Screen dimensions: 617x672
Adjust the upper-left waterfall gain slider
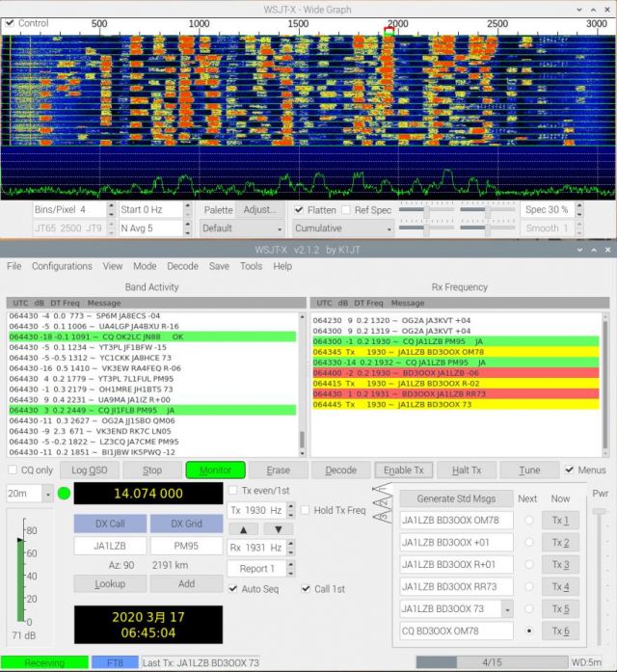[426, 210]
